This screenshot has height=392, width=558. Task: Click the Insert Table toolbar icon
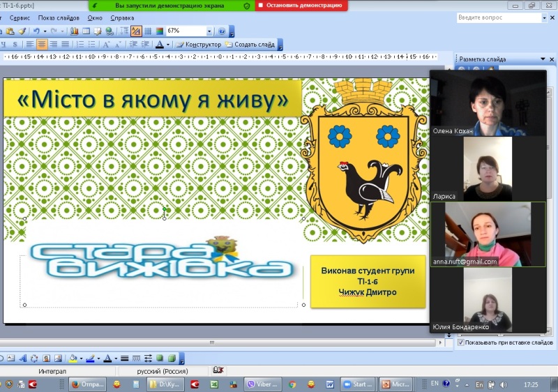coord(86,31)
